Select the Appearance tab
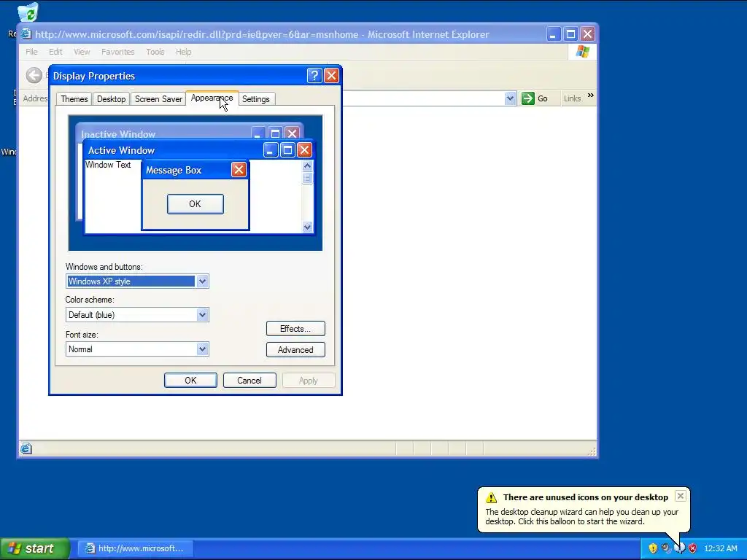 coord(212,98)
